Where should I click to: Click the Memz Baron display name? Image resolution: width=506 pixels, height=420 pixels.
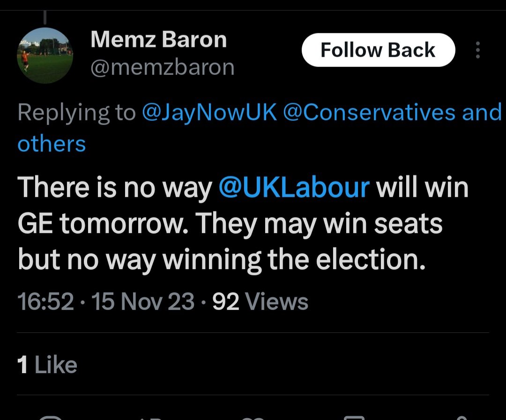pos(158,39)
